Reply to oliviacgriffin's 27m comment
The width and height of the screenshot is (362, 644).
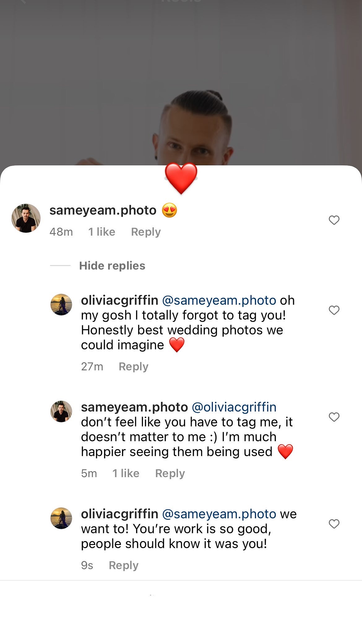pos(134,367)
